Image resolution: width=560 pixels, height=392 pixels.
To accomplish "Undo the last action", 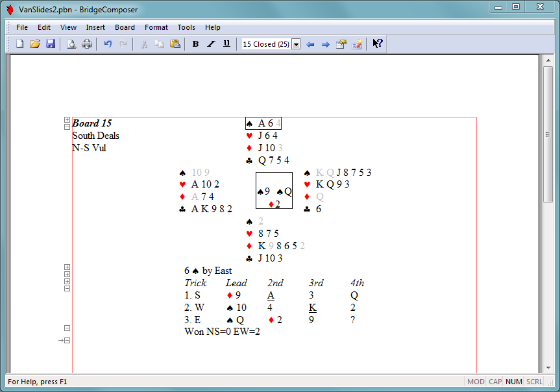I will coord(108,44).
